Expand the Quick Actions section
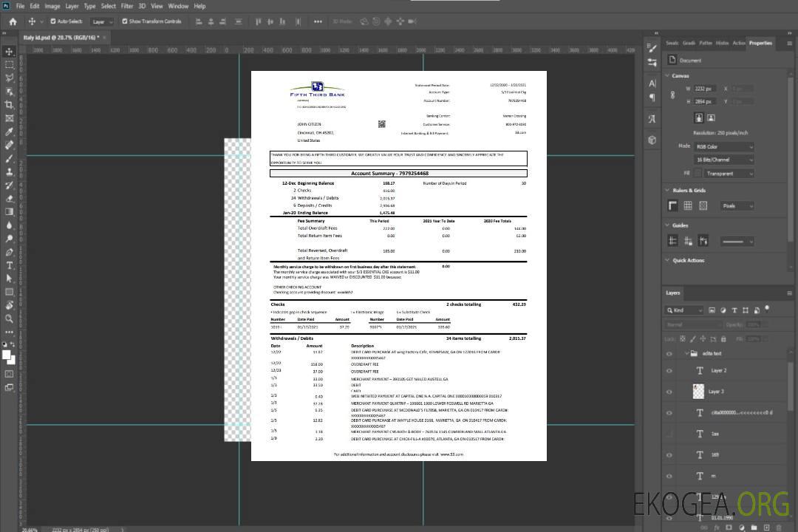The width and height of the screenshot is (798, 532). [x=667, y=260]
